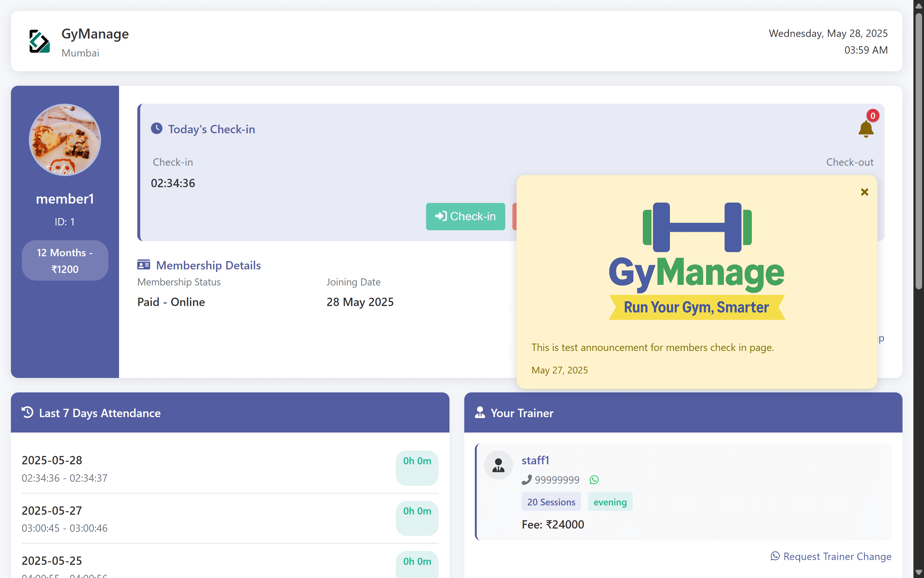Click the Run Your Gym, Smarter banner
This screenshot has width=924, height=578.
tap(697, 307)
